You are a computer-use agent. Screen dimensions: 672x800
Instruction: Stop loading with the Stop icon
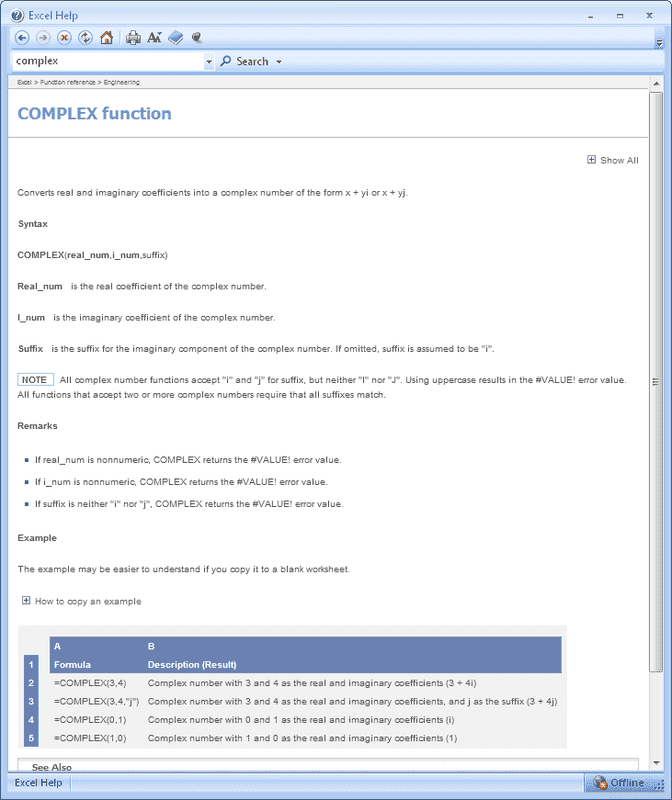tap(64, 38)
